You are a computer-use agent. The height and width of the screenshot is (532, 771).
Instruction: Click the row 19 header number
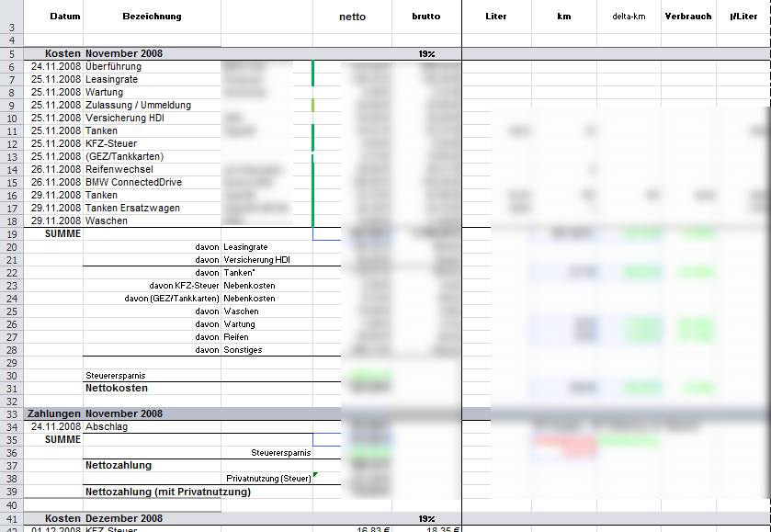tap(11, 234)
